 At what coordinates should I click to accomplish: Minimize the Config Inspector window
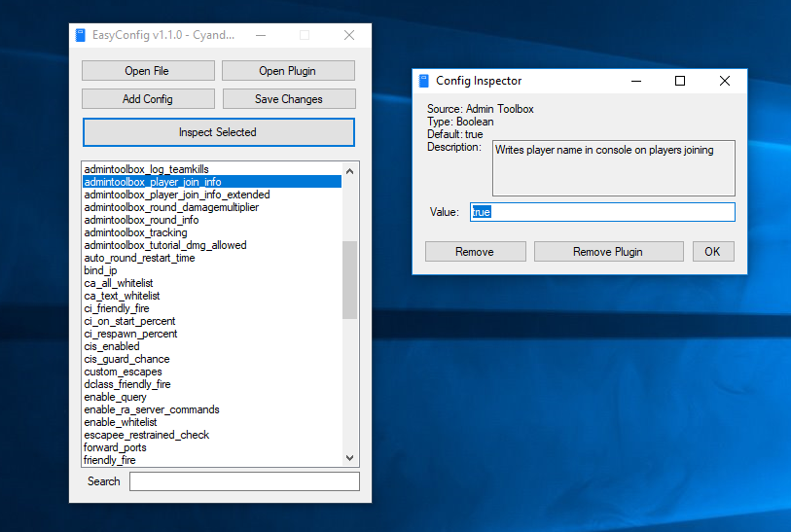click(636, 81)
